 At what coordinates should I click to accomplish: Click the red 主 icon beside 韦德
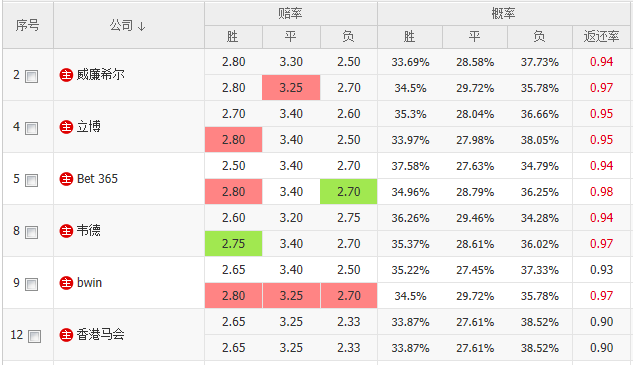click(x=66, y=231)
